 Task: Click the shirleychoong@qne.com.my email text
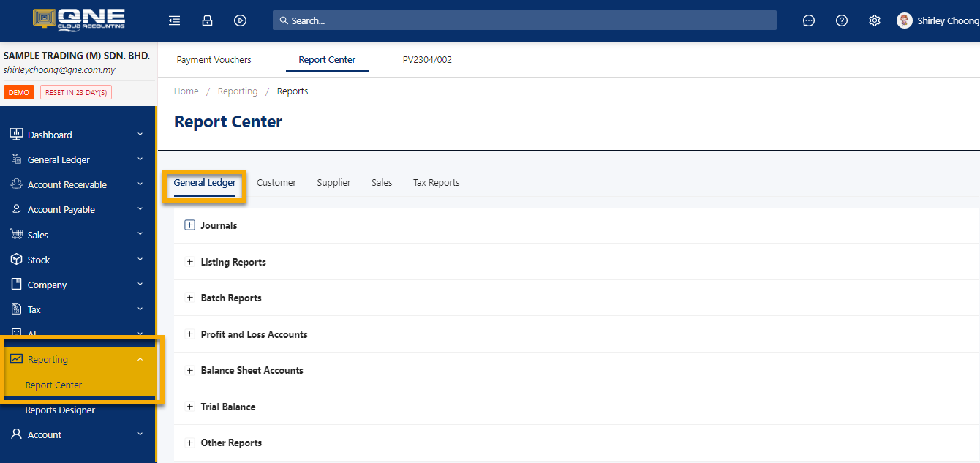(59, 70)
